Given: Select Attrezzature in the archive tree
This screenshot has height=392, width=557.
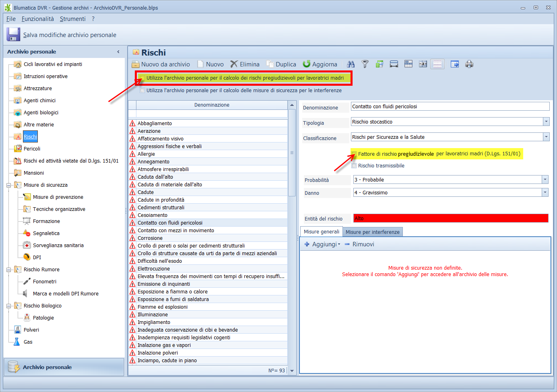Looking at the screenshot, I should [x=38, y=89].
